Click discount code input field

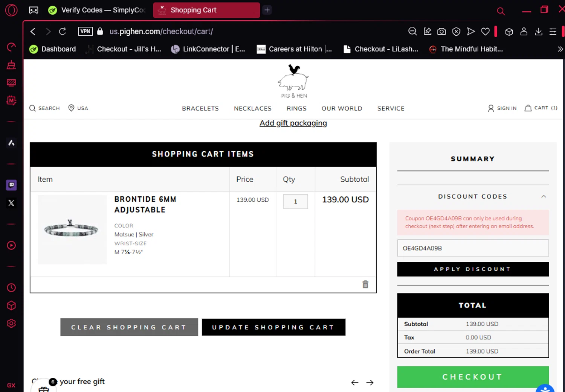pyautogui.click(x=473, y=248)
